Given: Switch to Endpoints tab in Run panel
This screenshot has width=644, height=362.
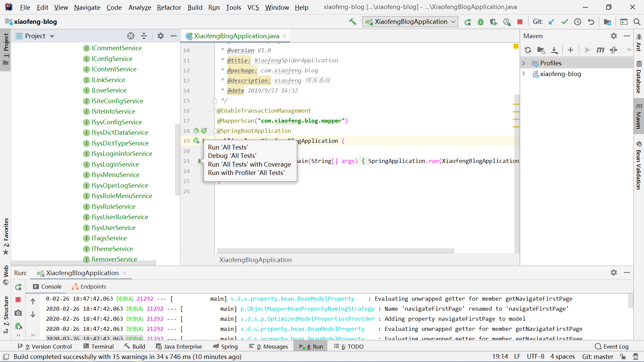Looking at the screenshot, I should (x=89, y=287).
